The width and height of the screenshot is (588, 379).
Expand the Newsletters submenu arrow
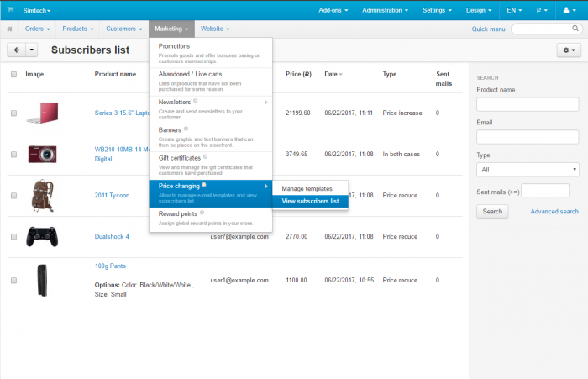(x=266, y=102)
